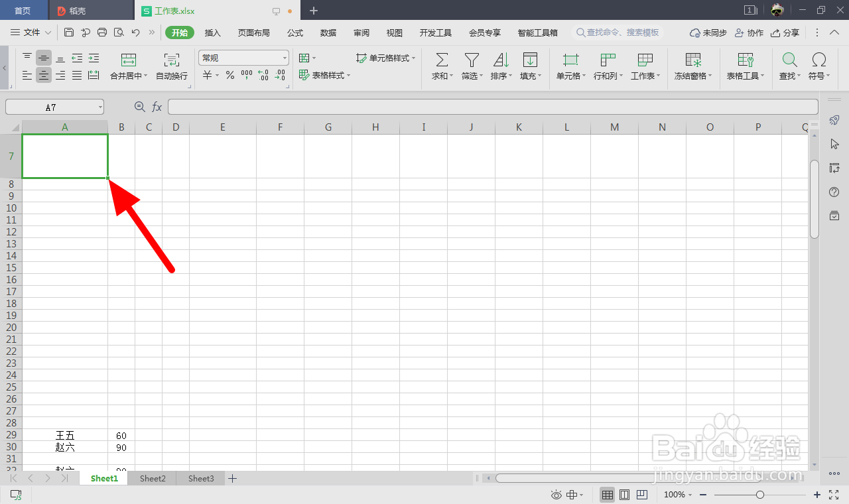Expand 文件 menu arrow
This screenshot has height=504, width=849.
tap(48, 32)
